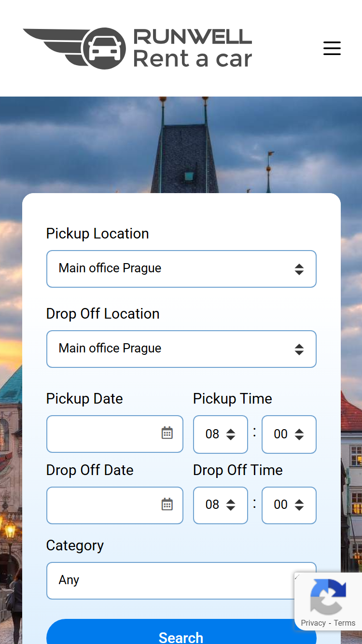This screenshot has width=362, height=644.
Task: Click the RUNWELL Rent a car title
Action: coord(193,48)
